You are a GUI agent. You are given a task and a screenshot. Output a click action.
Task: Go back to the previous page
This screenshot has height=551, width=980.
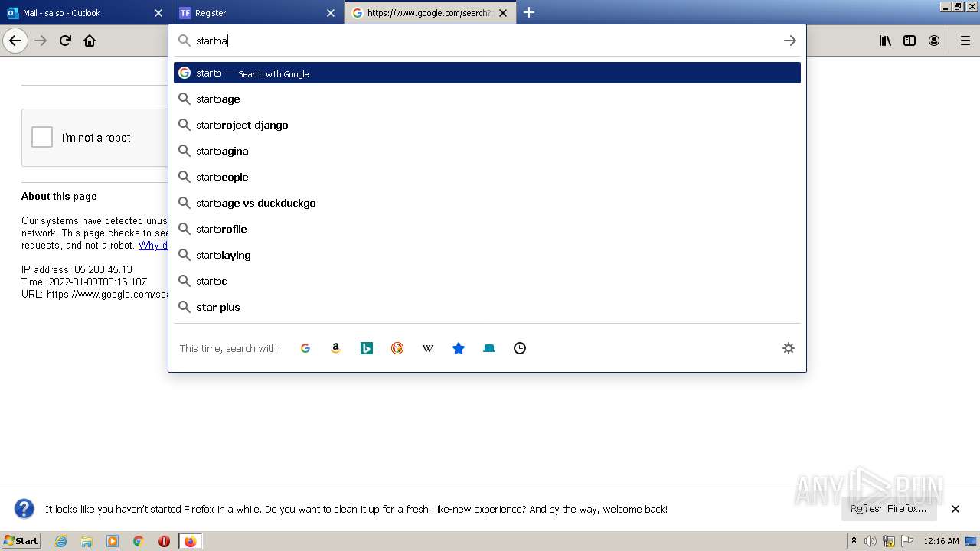(x=15, y=41)
